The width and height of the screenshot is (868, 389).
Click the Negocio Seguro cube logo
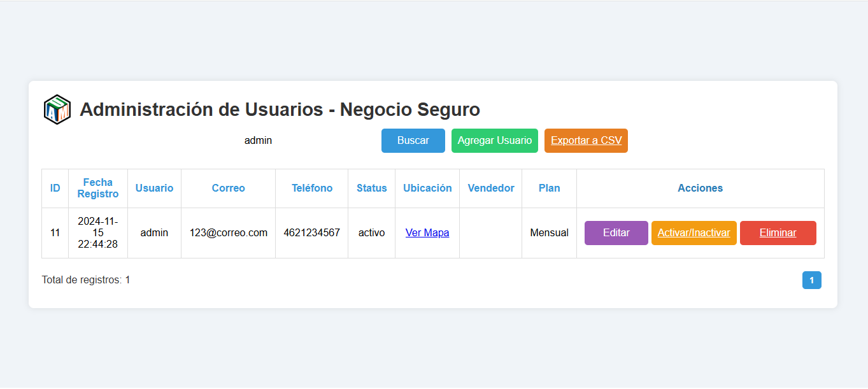point(57,109)
